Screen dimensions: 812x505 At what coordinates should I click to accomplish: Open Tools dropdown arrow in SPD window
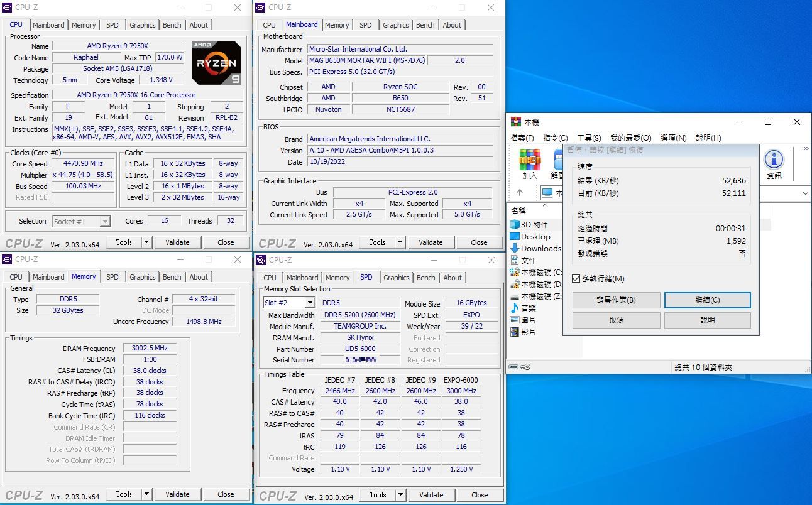pyautogui.click(x=400, y=494)
